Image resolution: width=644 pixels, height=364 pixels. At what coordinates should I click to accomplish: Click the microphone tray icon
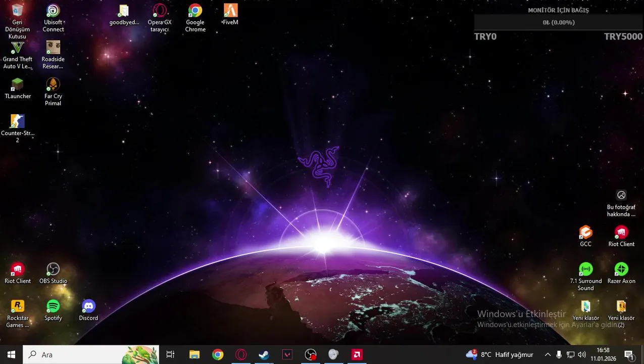559,354
